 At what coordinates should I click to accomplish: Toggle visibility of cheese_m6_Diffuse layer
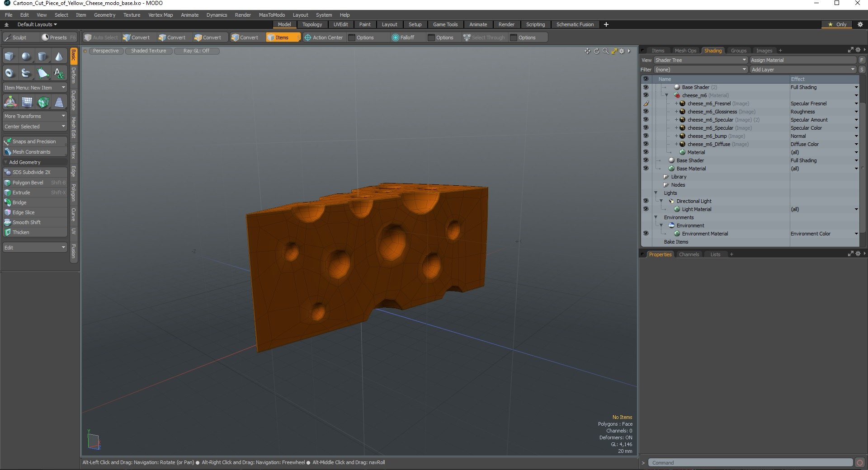pos(646,144)
